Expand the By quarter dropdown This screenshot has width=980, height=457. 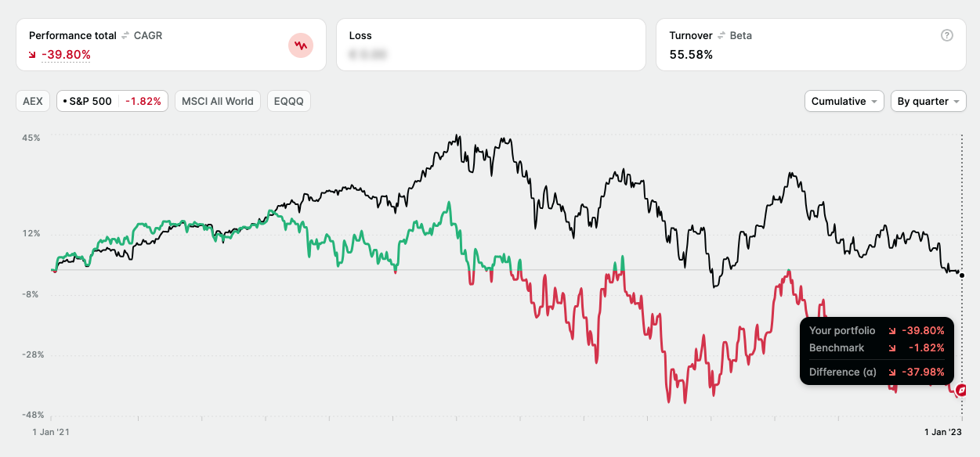coord(928,101)
